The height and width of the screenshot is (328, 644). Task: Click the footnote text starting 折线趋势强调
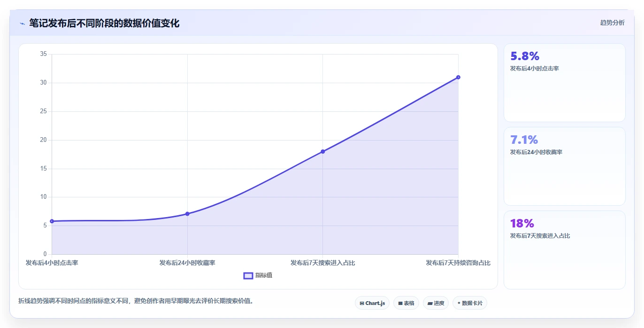136,301
